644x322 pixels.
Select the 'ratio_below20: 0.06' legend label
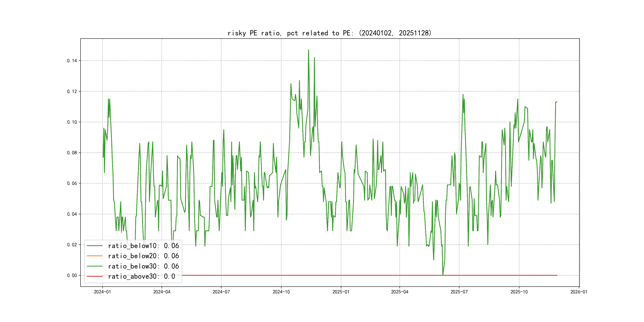pyautogui.click(x=143, y=256)
